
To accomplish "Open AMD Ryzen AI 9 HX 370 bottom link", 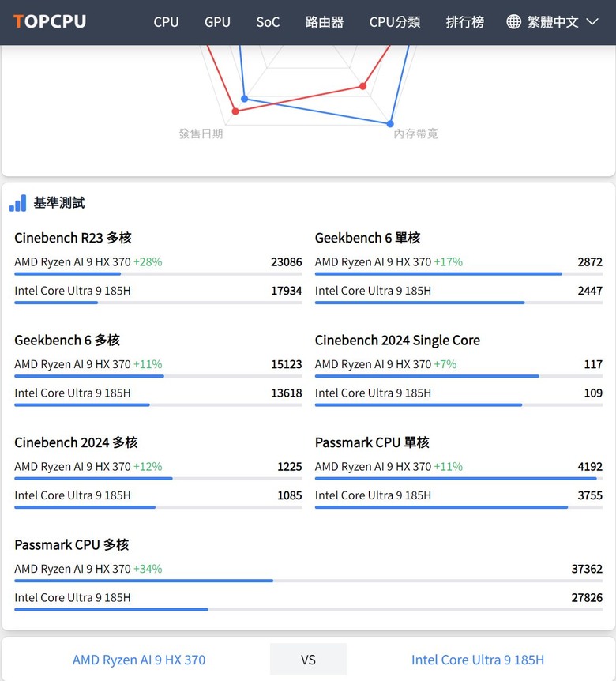I will coord(139,660).
